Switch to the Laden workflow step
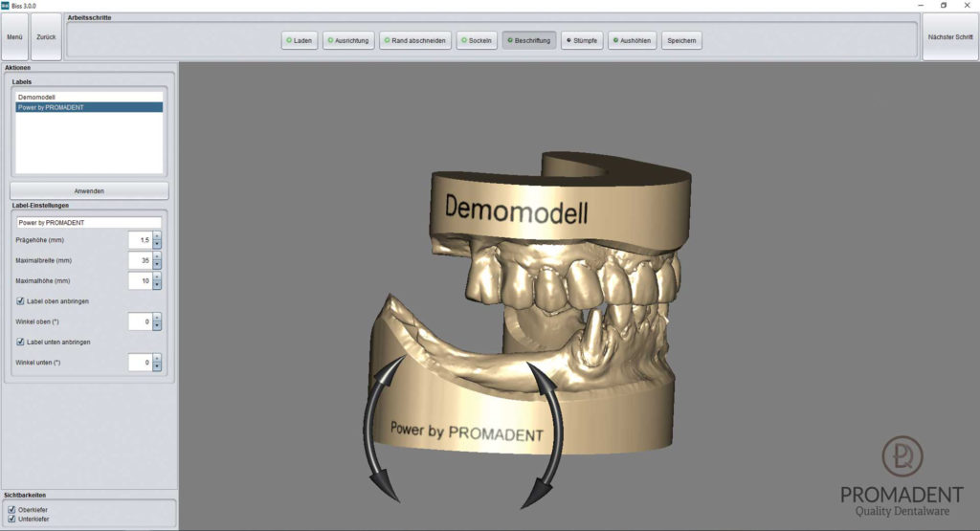Screen dimensions: 980x531 tap(300, 40)
